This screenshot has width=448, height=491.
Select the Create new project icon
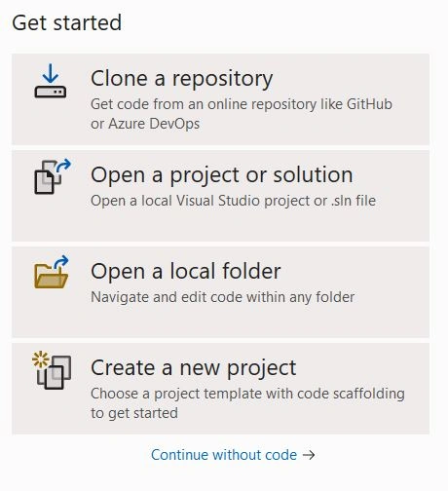(x=52, y=370)
